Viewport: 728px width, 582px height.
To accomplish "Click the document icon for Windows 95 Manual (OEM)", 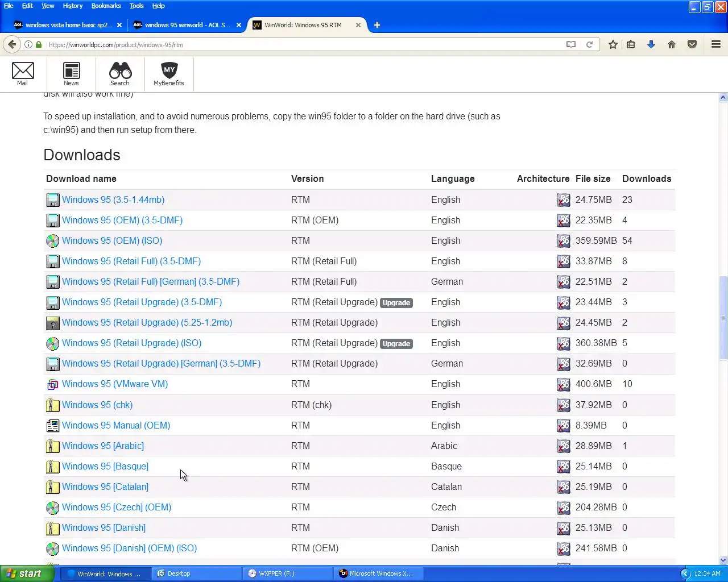I will pyautogui.click(x=52, y=426).
